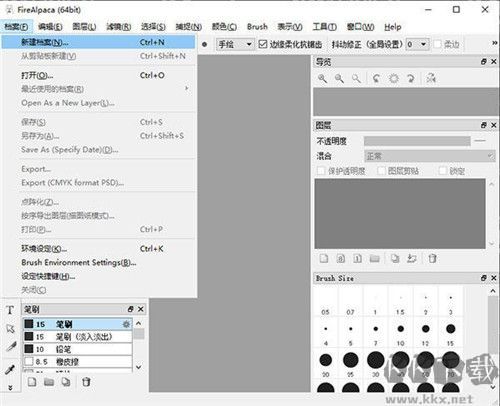Close the 笔刷 Brush panel
The image size is (500, 406).
click(x=141, y=309)
